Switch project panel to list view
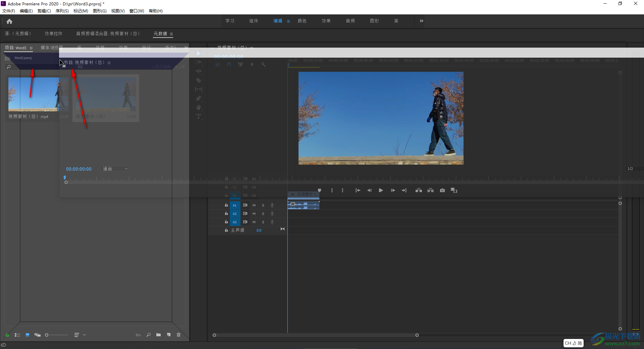The height and width of the screenshot is (349, 644). pyautogui.click(x=17, y=335)
